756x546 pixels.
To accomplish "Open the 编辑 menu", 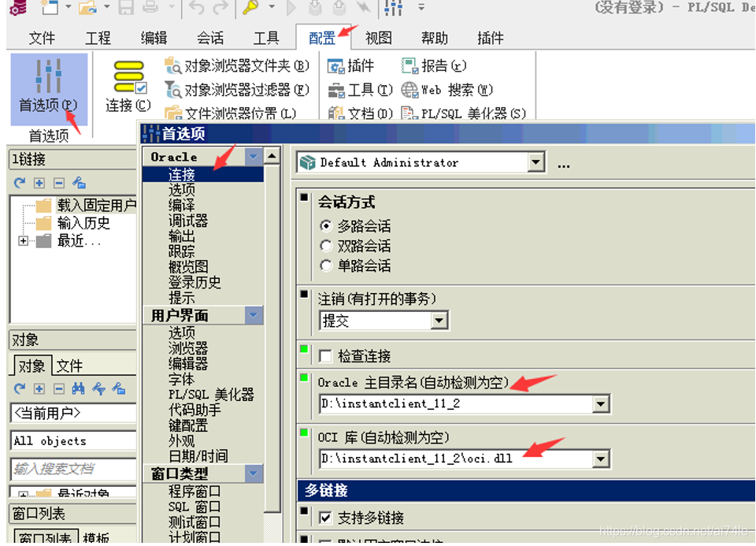I will (x=154, y=38).
